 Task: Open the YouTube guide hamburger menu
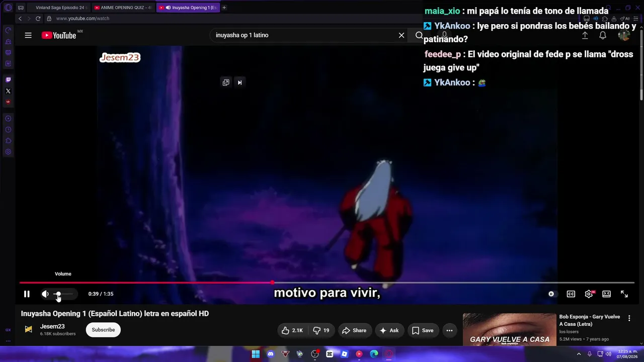coord(28,35)
